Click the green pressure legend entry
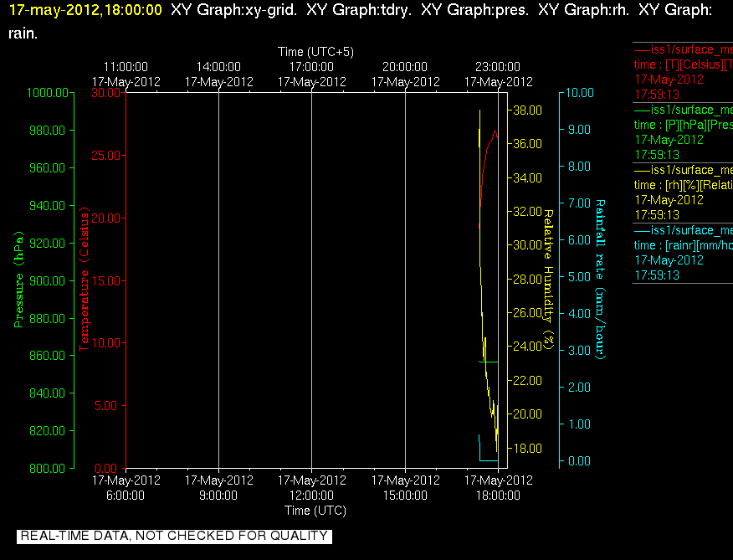Viewport: 733px width, 560px height. tap(683, 132)
